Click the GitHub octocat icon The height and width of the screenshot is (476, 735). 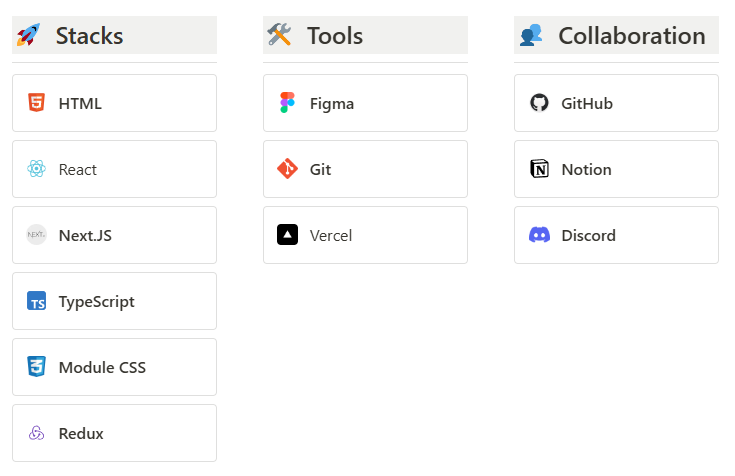point(539,103)
